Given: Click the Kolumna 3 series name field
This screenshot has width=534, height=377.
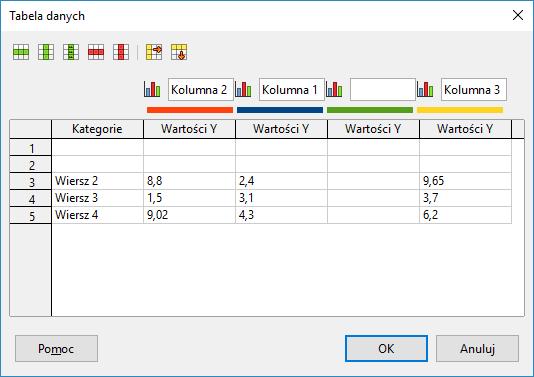Looking at the screenshot, I should [x=474, y=90].
